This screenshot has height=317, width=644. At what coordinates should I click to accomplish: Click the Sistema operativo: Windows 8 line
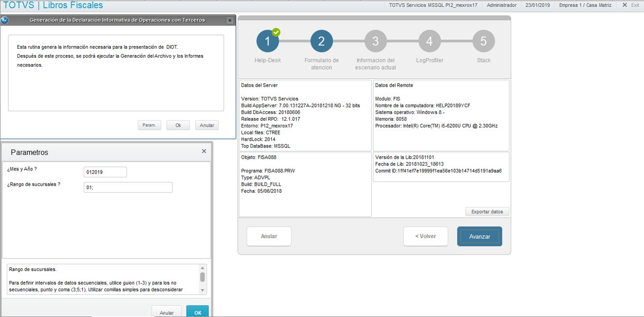410,112
